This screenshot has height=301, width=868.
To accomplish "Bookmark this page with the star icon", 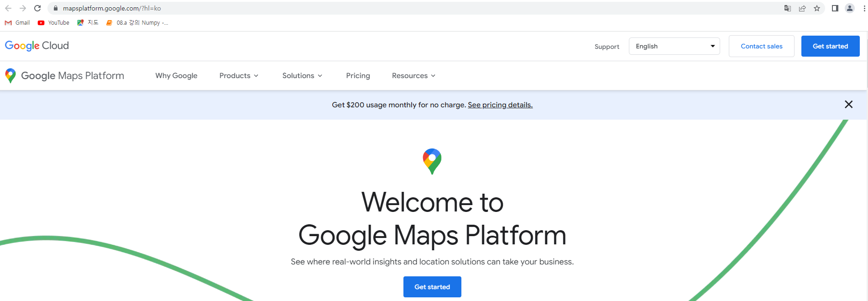I will tap(817, 8).
